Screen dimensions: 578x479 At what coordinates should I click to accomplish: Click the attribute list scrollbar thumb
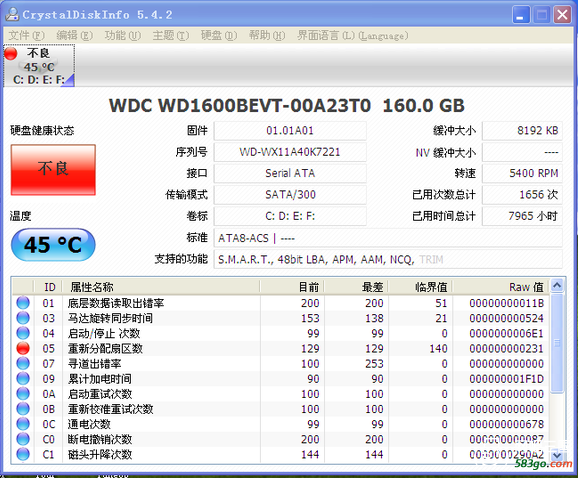[x=557, y=343]
